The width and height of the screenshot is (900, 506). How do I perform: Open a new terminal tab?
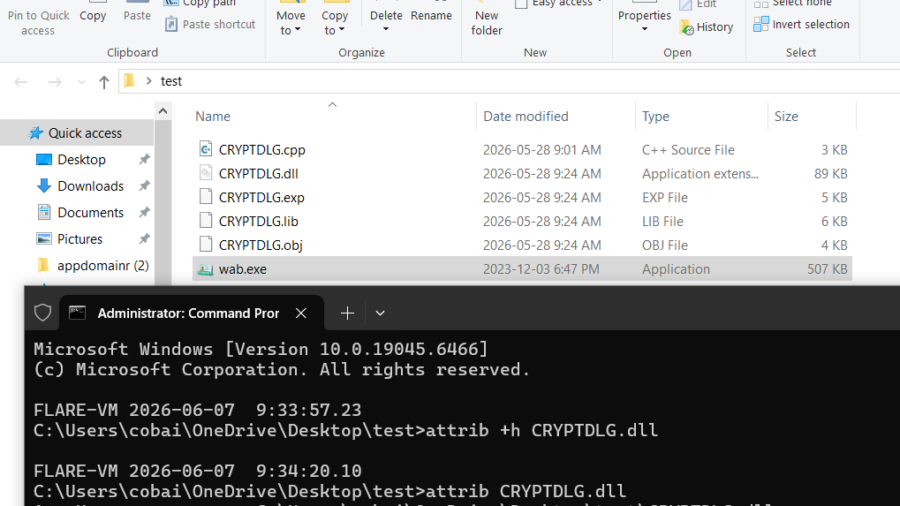pyautogui.click(x=347, y=313)
